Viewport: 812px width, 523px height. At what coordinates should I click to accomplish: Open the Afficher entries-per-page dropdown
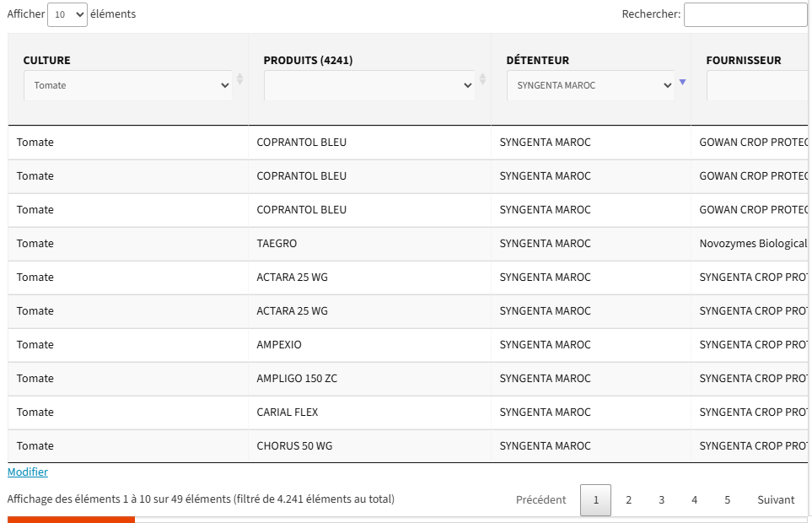pyautogui.click(x=67, y=14)
